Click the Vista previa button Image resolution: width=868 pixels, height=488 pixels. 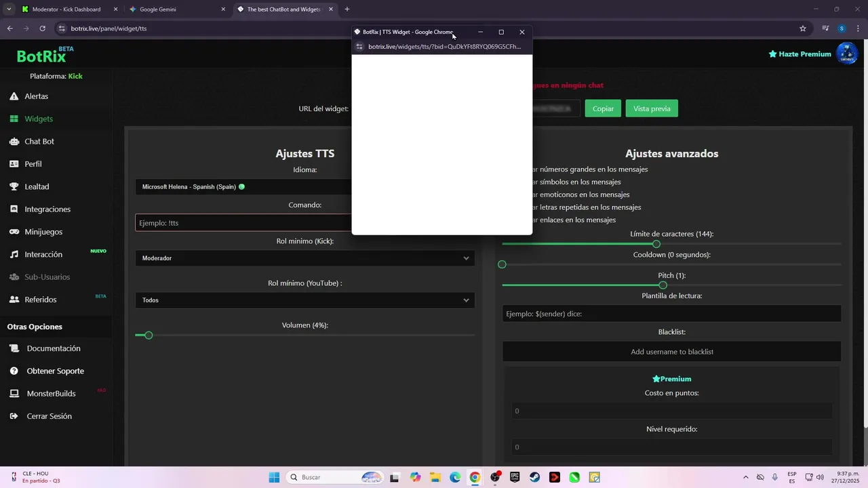click(652, 108)
